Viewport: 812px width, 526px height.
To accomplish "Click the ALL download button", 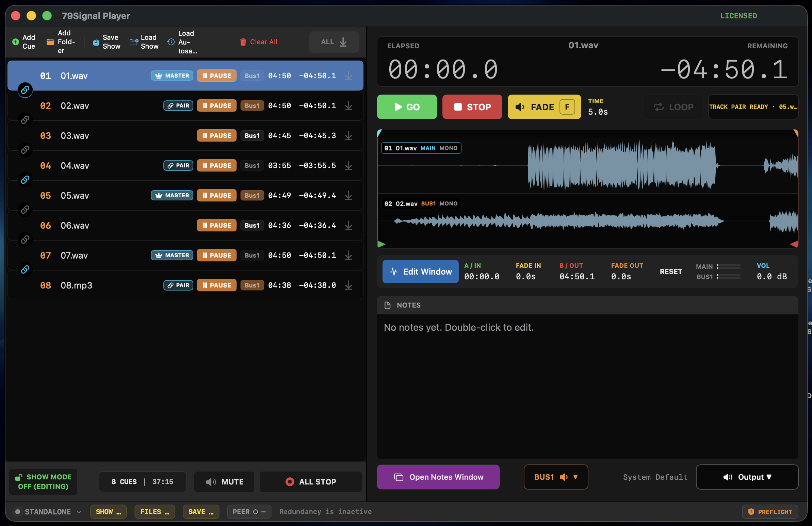I will (x=334, y=42).
